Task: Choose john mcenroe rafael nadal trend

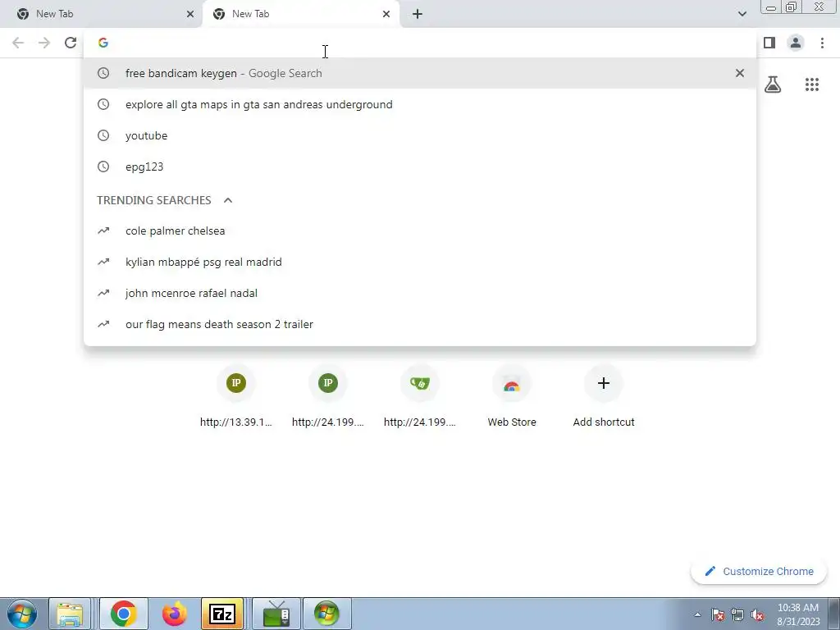Action: [x=420, y=293]
